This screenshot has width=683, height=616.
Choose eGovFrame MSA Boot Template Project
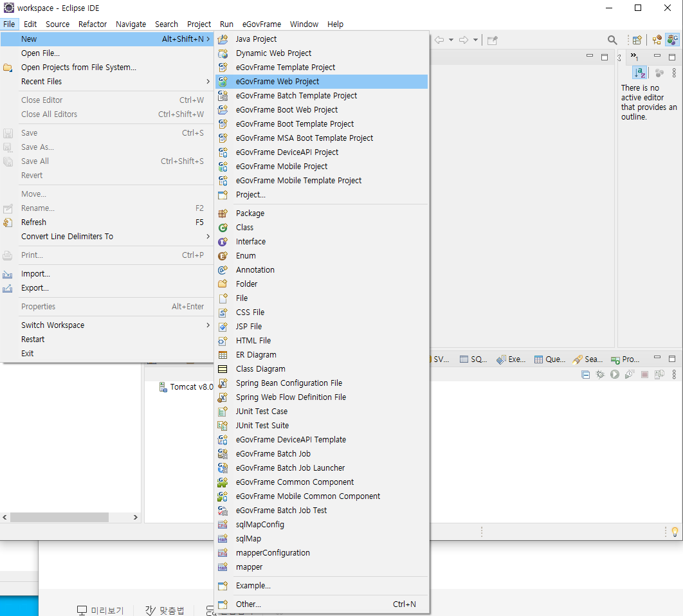pyautogui.click(x=322, y=138)
